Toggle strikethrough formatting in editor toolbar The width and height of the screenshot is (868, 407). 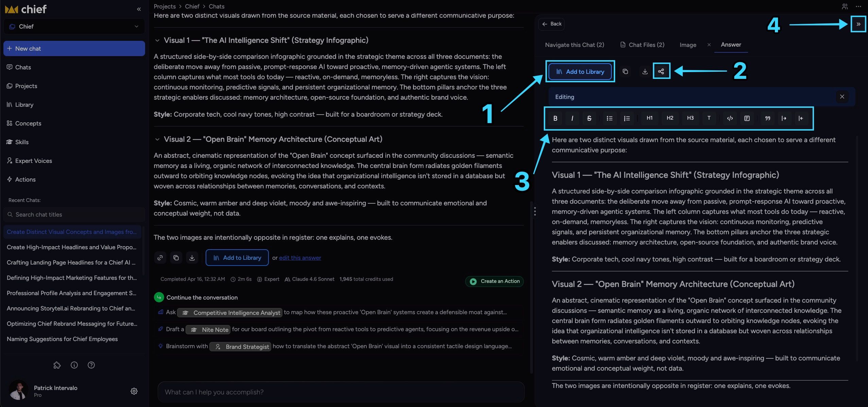pyautogui.click(x=589, y=118)
